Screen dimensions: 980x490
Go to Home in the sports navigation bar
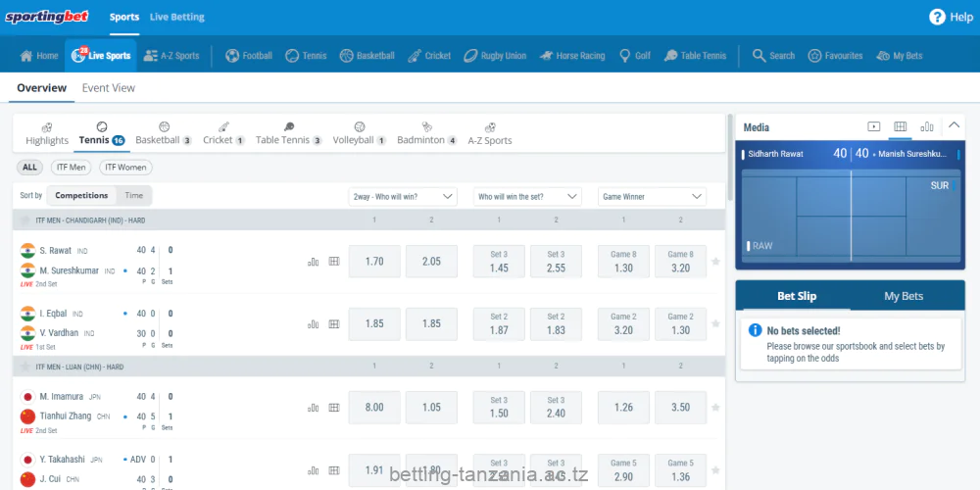click(x=39, y=56)
